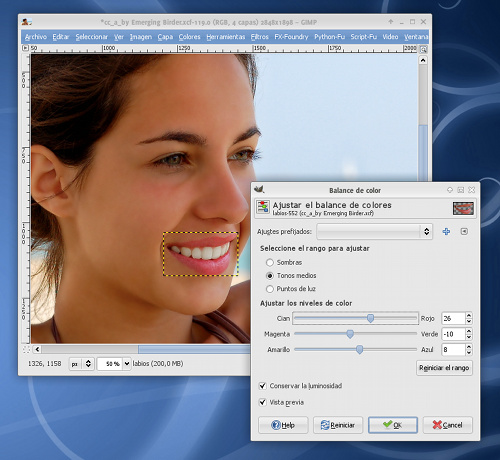Toggle the quick mask button at bottom-left corner
This screenshot has height=460, width=500.
pyautogui.click(x=26, y=349)
